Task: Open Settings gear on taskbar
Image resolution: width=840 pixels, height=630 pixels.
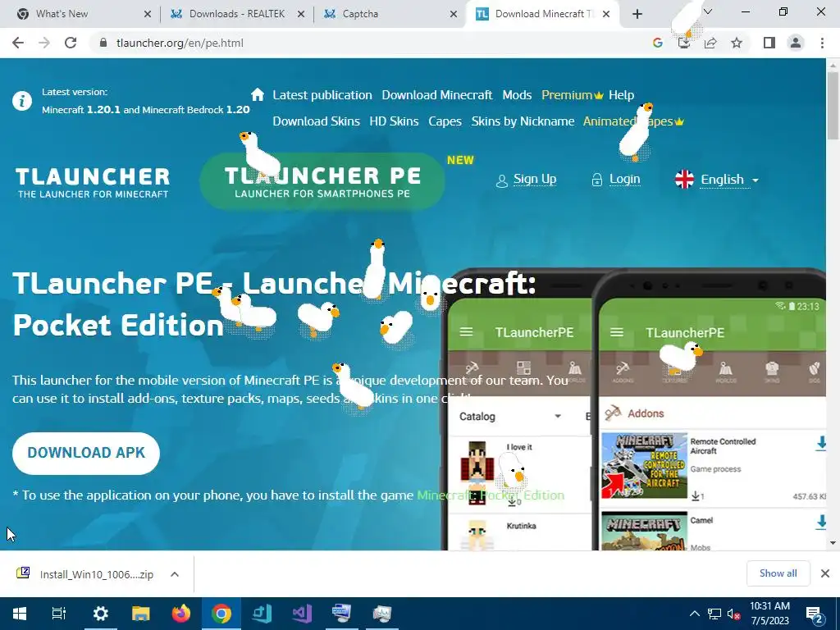Action: 101,614
